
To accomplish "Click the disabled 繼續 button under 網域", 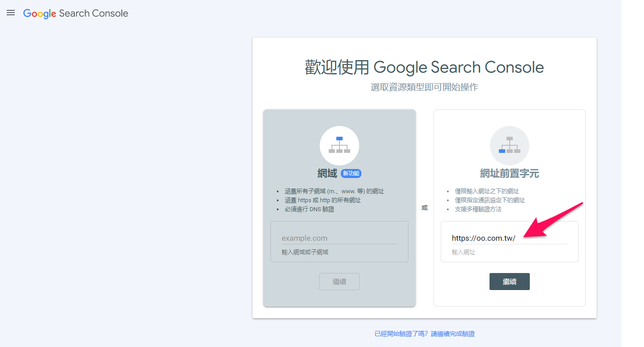I will 339,282.
